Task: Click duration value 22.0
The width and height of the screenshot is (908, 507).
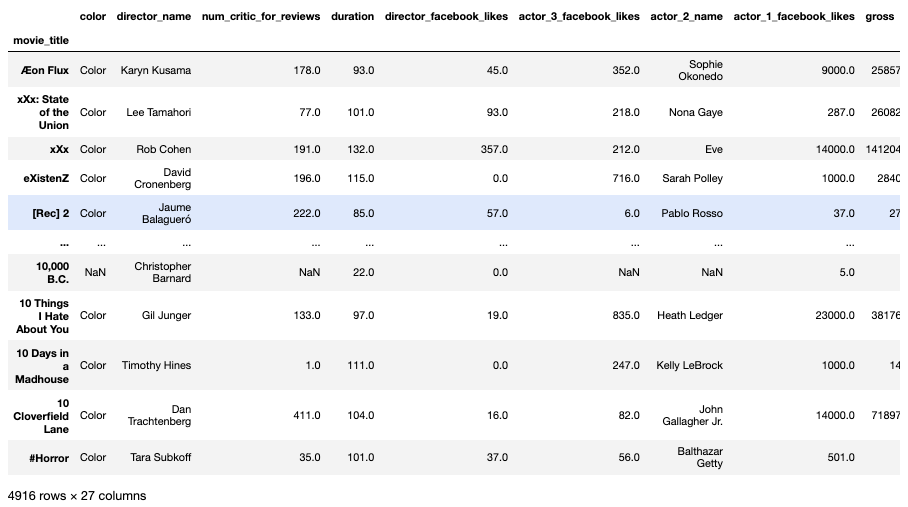Action: point(364,272)
